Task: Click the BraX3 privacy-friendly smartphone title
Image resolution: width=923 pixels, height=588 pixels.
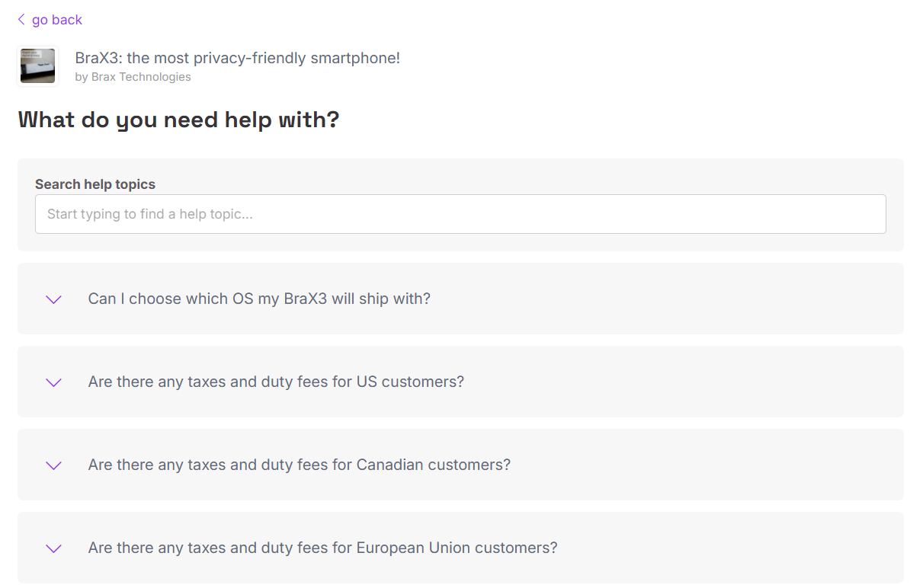Action: point(237,58)
